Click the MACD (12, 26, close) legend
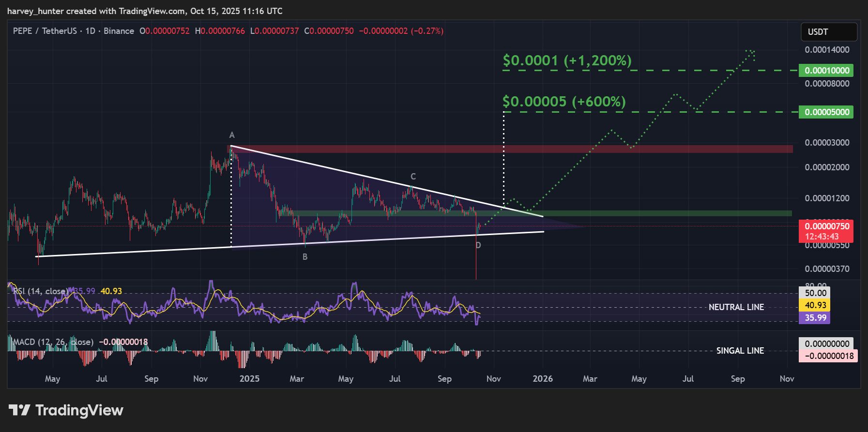868x432 pixels. coord(53,342)
